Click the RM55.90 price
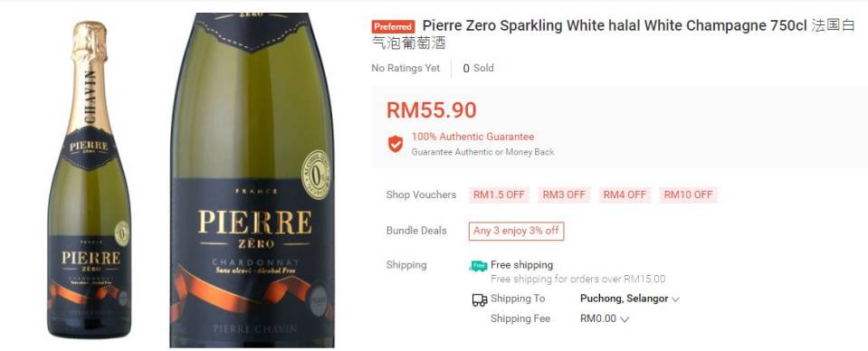 tap(431, 110)
